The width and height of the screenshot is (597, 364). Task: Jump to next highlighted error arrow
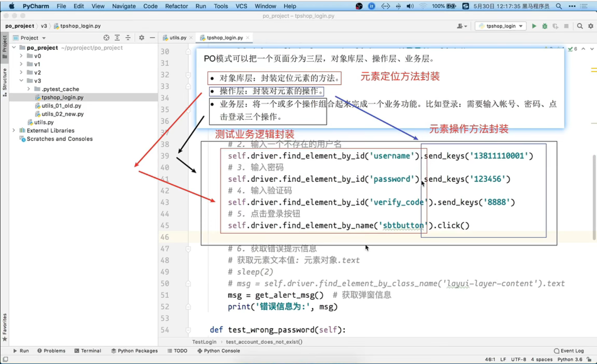click(x=592, y=49)
